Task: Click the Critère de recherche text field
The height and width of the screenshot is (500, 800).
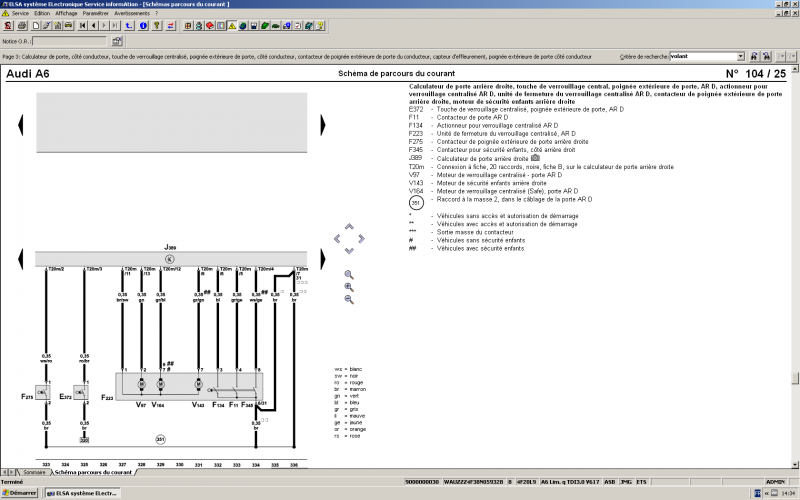Action: [x=703, y=57]
